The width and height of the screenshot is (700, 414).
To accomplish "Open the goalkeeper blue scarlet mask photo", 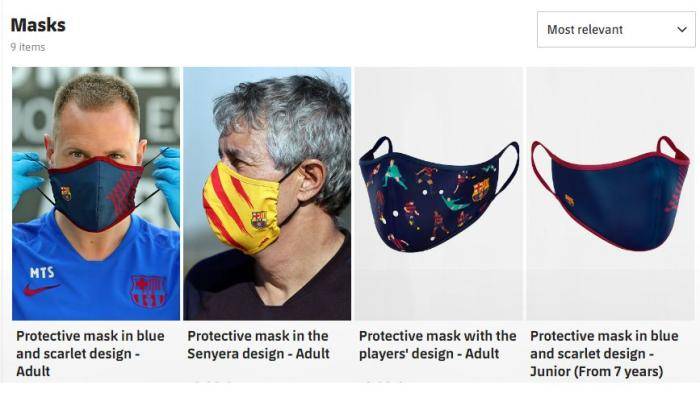I will tap(96, 193).
